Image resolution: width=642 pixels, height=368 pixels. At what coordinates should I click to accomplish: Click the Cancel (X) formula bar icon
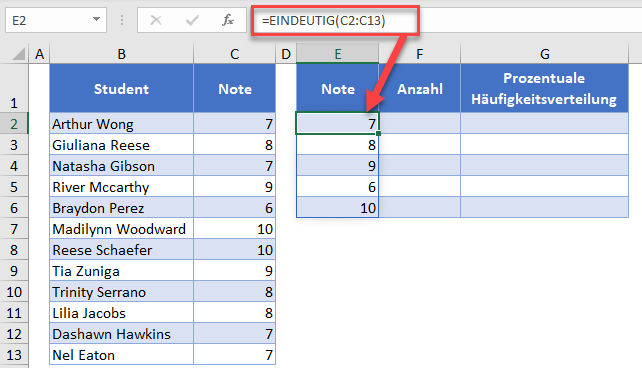[156, 20]
